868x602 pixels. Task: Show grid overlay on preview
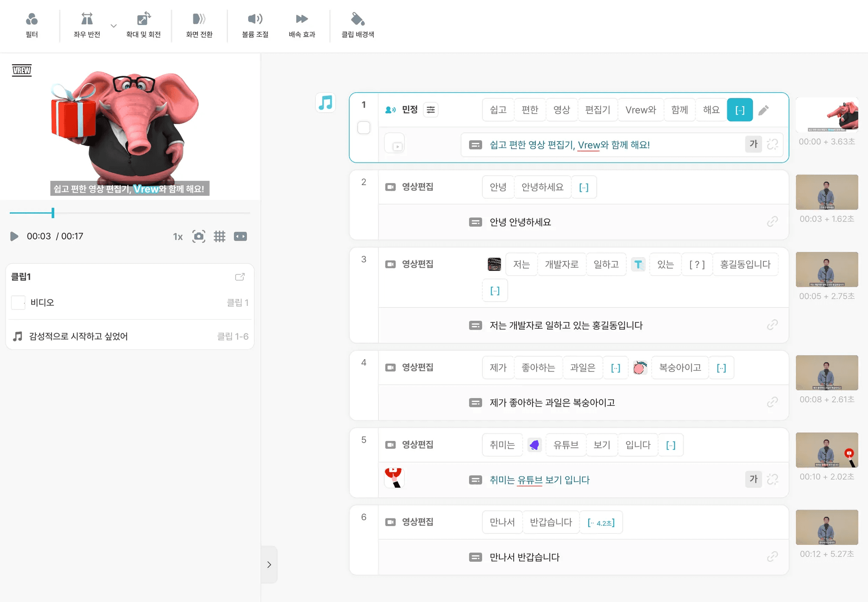click(220, 236)
